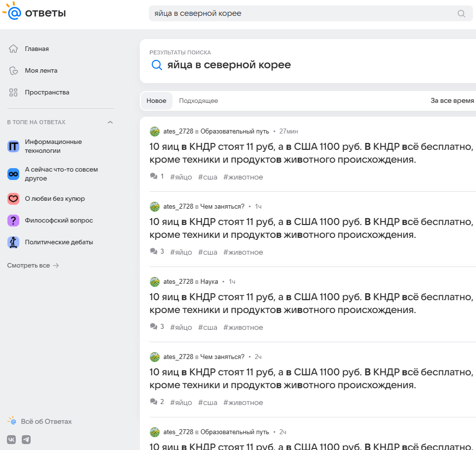
Task: Open Пространства grid icon
Action: coord(13,92)
